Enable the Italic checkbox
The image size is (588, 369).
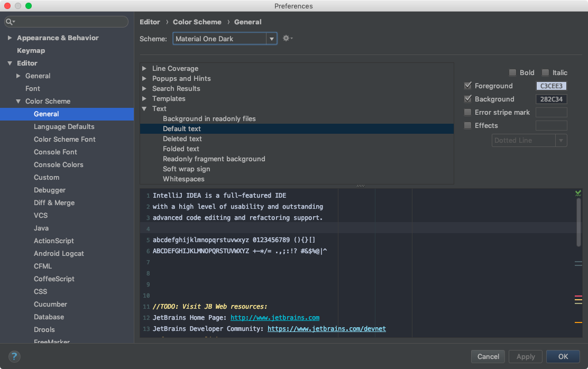[x=545, y=73]
